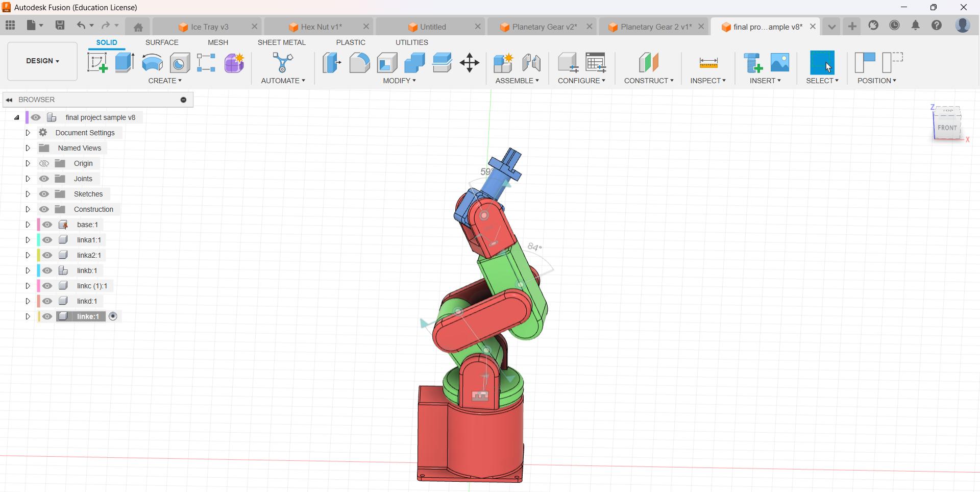The height and width of the screenshot is (492, 980).
Task: Open the MODIFY menu label
Action: 399,81
